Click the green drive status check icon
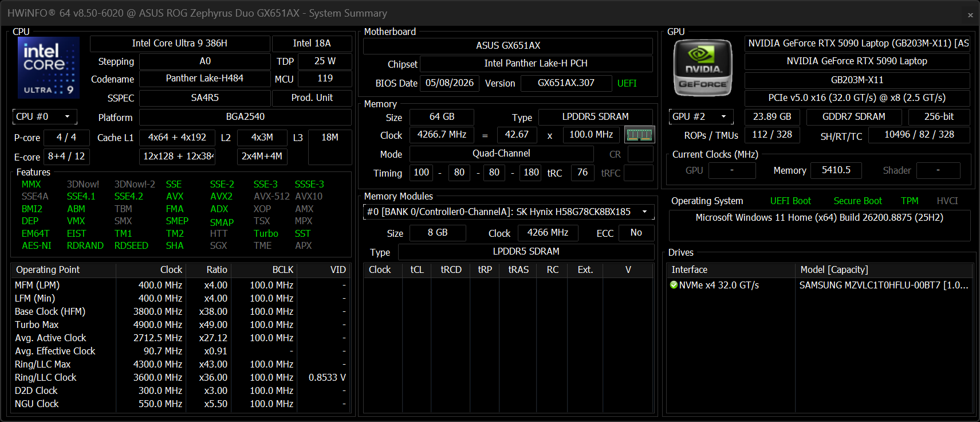980x422 pixels. [674, 285]
